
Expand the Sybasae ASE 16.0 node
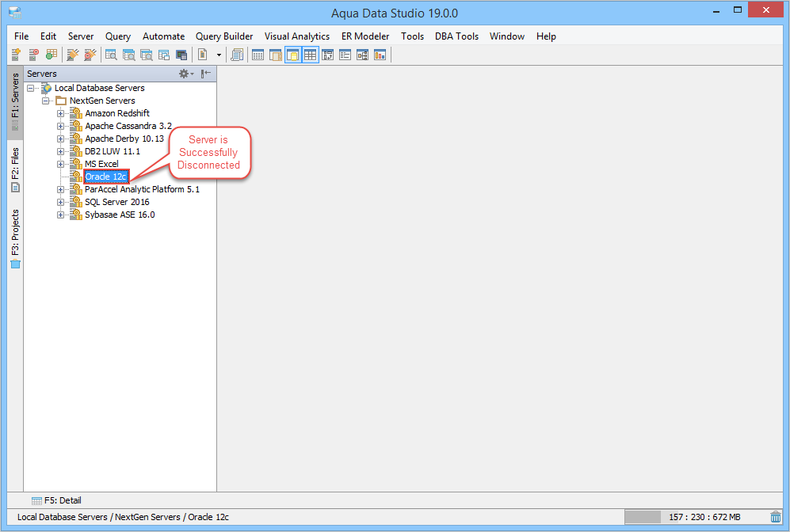coord(60,215)
